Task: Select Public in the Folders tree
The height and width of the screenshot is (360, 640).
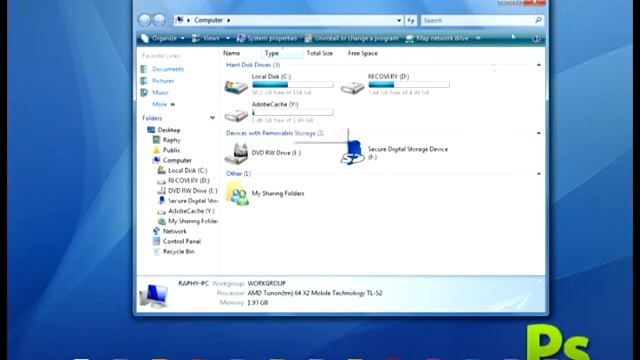Action: tap(171, 150)
